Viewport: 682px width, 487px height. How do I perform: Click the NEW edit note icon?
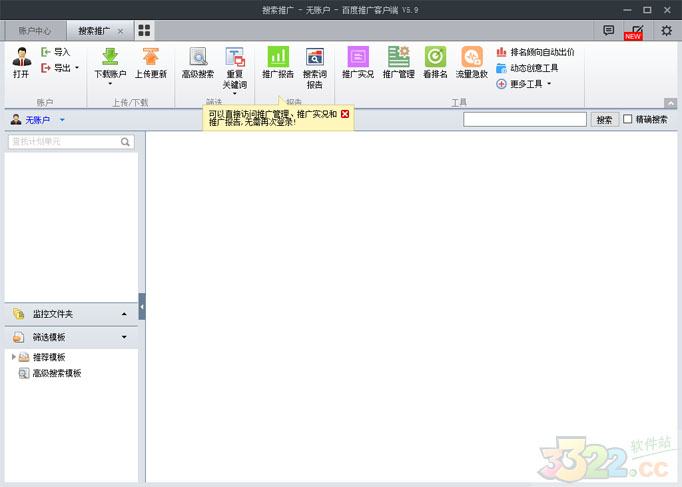coord(634,32)
